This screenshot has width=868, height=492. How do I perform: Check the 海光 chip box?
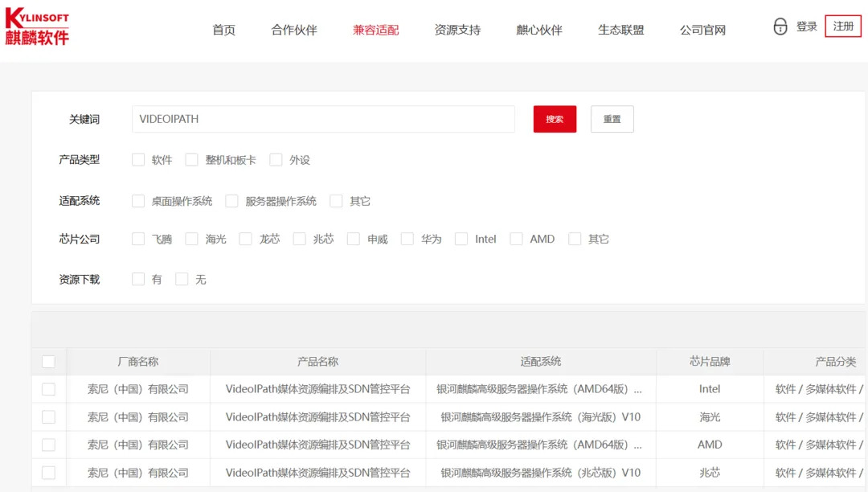[x=191, y=239]
